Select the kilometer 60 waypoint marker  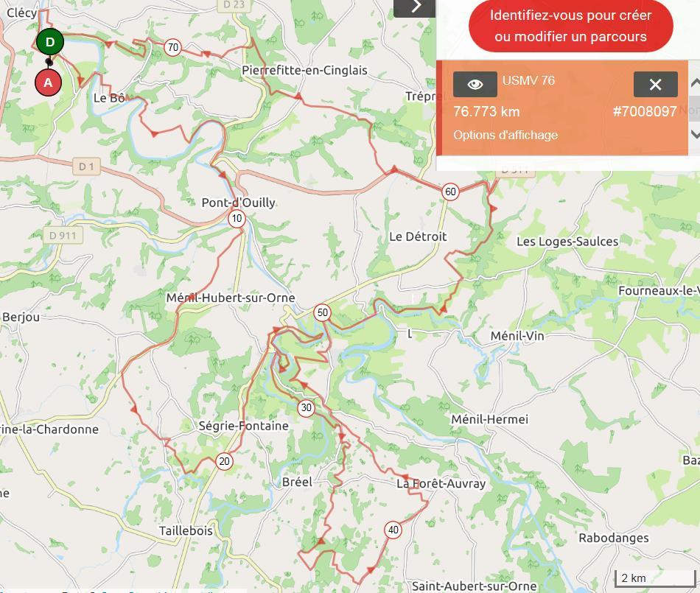click(450, 192)
